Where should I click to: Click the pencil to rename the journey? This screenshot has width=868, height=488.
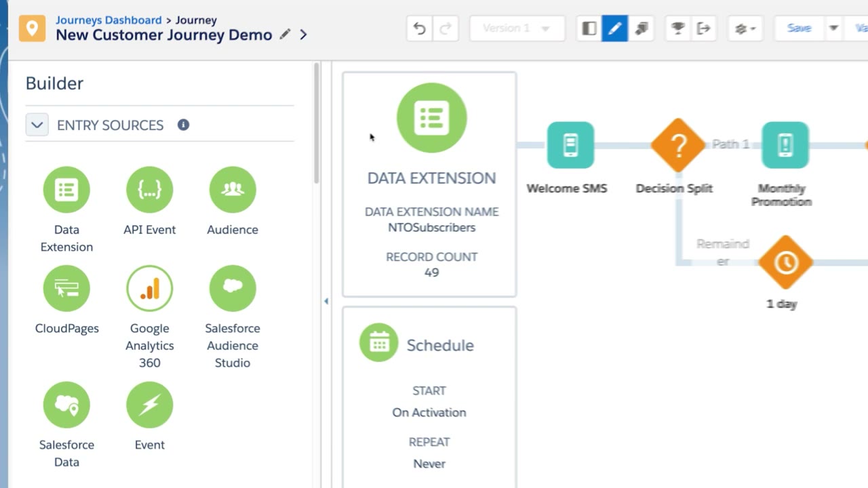285,34
